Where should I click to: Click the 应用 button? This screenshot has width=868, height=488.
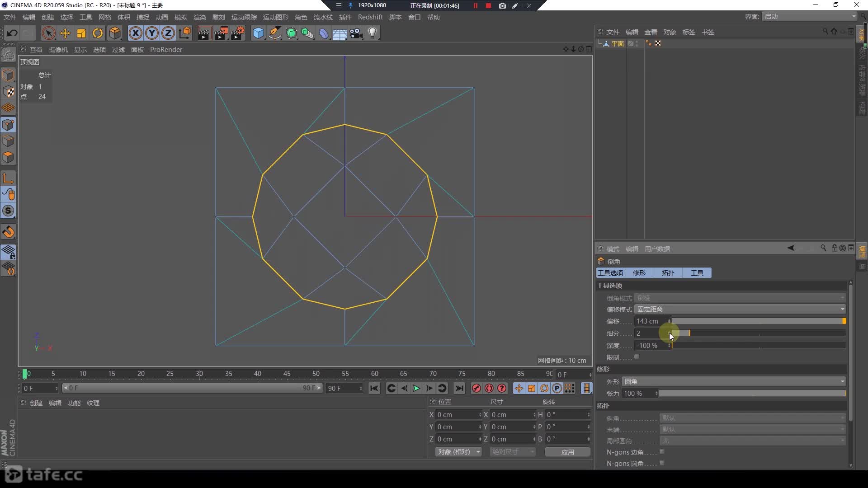(567, 452)
